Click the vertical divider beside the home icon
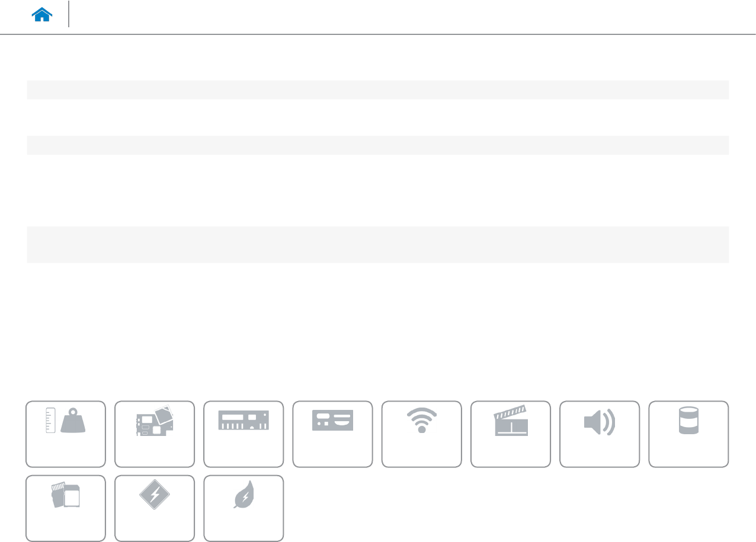The height and width of the screenshot is (542, 756). click(69, 14)
